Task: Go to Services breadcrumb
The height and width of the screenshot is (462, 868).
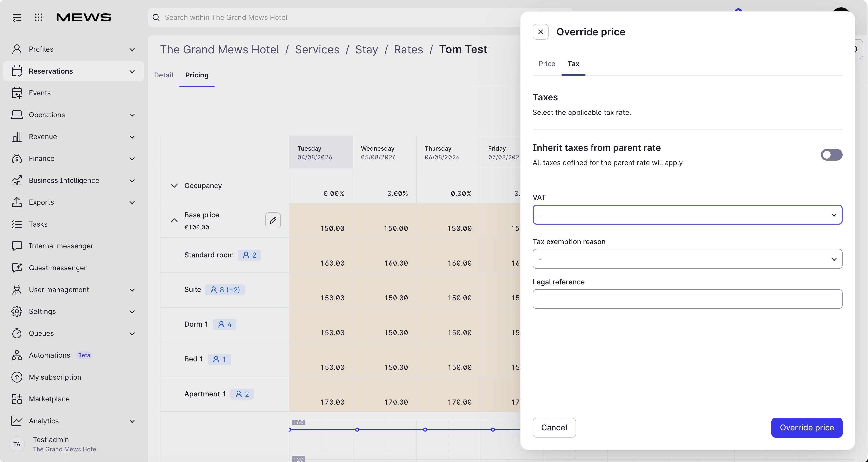Action: pos(317,49)
